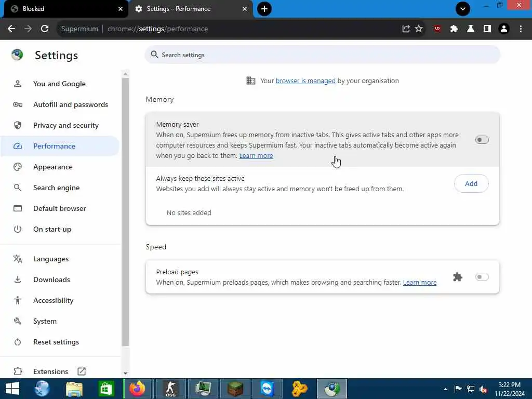Open the Extensions puzzle icon in toolbar
The image size is (532, 399).
[454, 29]
